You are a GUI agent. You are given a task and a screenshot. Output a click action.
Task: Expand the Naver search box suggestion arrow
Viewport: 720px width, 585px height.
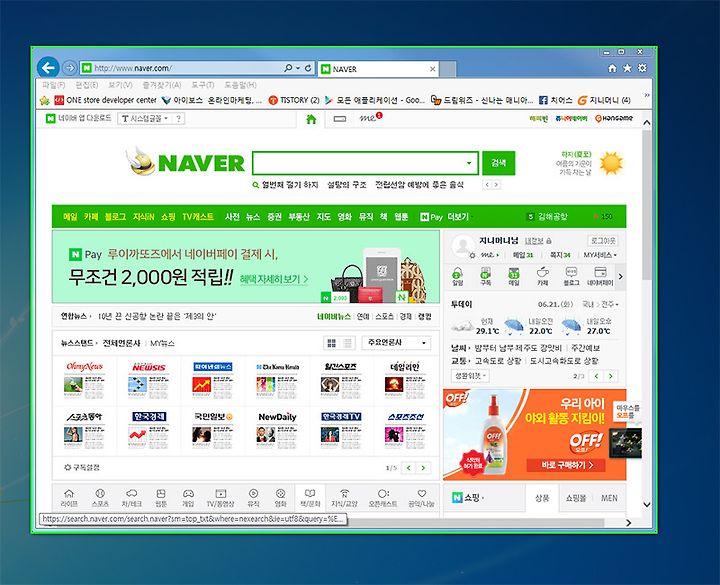(x=469, y=163)
